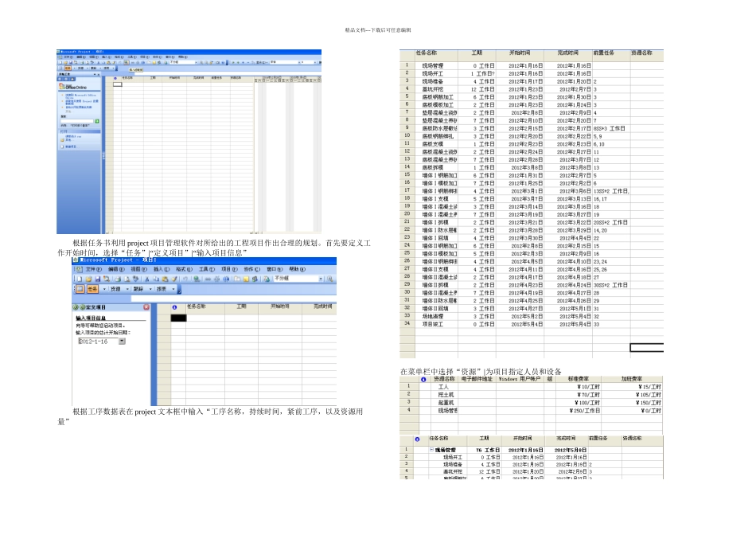Collapse the 现场管理 summary task
756x535 pixels.
point(431,450)
